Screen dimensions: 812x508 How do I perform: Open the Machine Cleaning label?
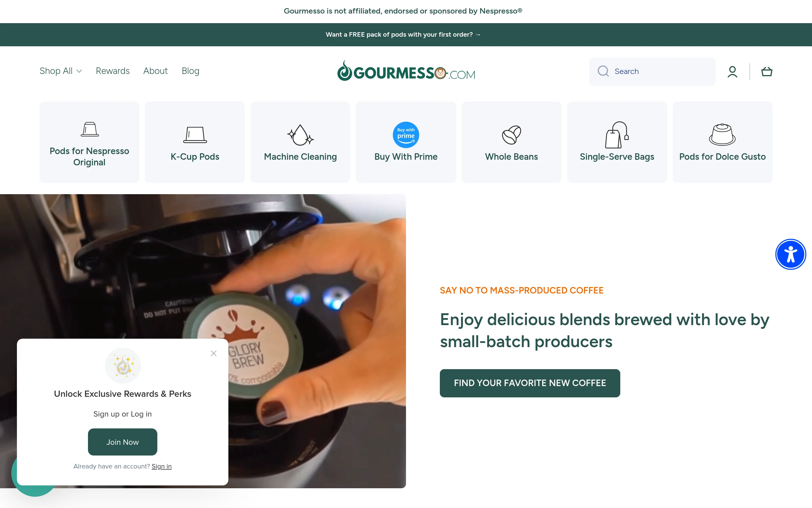[300, 157]
